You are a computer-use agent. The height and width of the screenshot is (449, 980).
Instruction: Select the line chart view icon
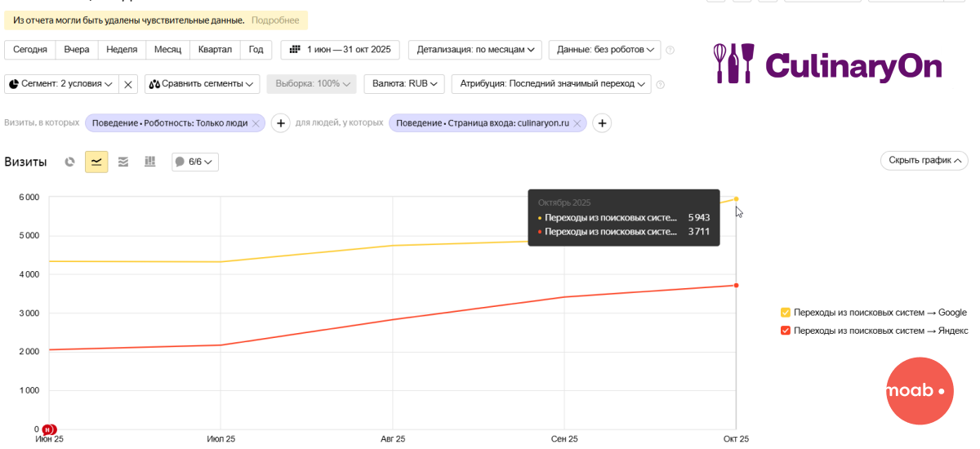[x=96, y=162]
